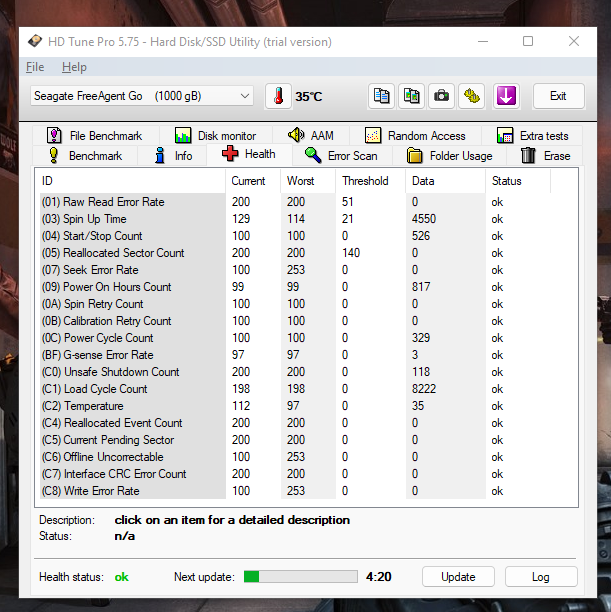Select the Health tab
This screenshot has height=612, width=611.
coord(249,154)
